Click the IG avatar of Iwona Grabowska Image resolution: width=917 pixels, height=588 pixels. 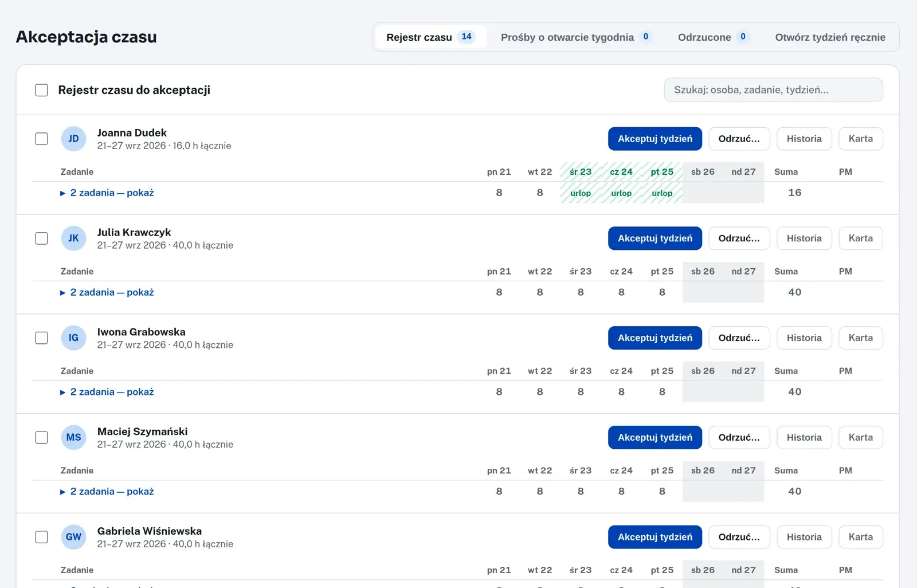pyautogui.click(x=73, y=338)
